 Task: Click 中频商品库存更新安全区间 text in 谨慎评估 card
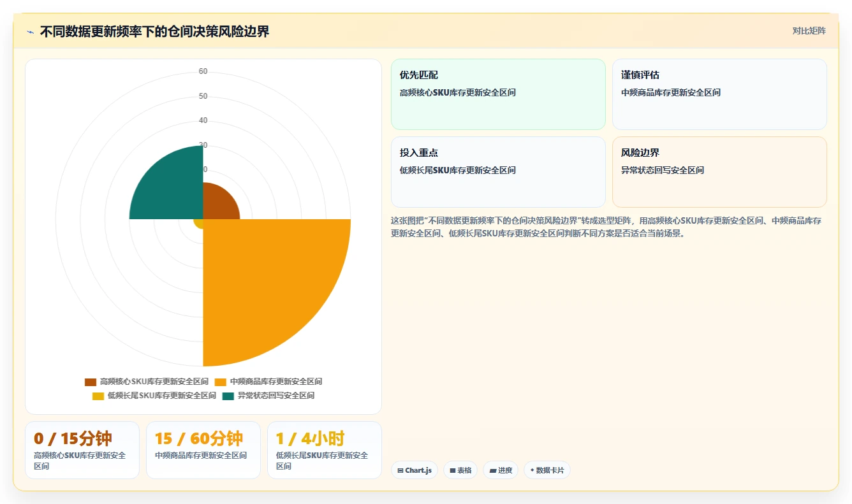[671, 92]
